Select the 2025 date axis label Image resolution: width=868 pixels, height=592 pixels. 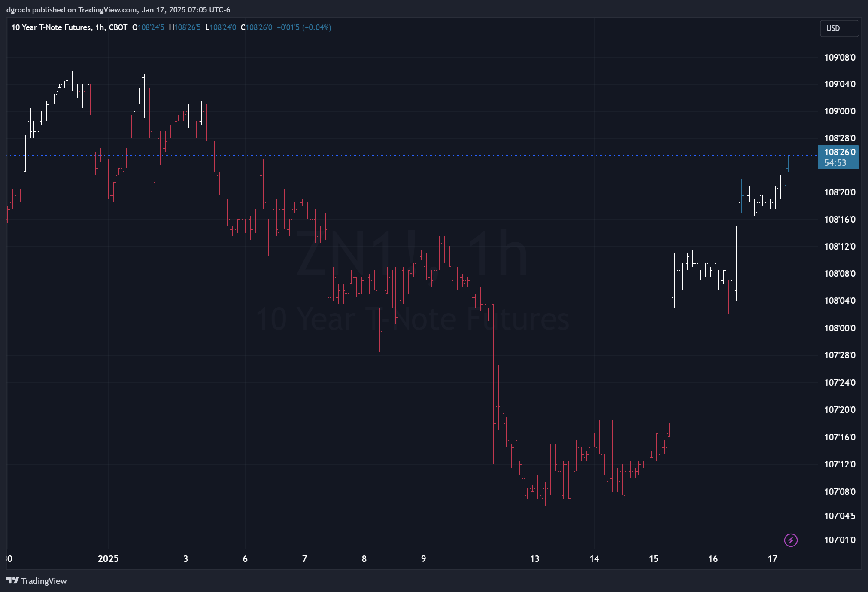click(108, 559)
